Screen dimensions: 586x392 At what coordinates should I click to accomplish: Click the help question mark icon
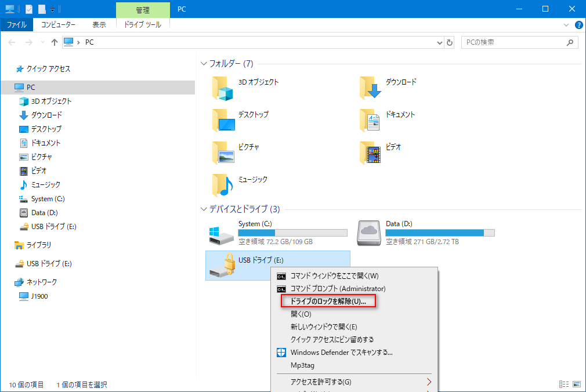coord(578,25)
